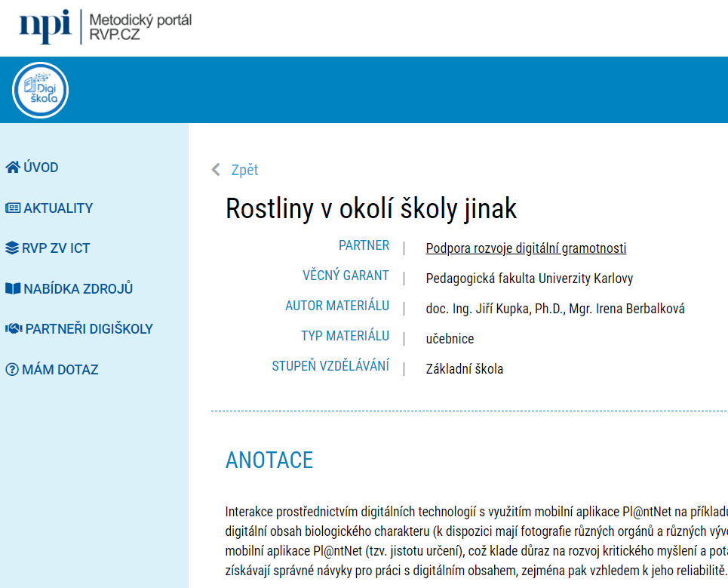Image resolution: width=728 pixels, height=588 pixels.
Task: Navigate to PARTNEŘI DIGIŠKOLY menu item
Action: [89, 329]
